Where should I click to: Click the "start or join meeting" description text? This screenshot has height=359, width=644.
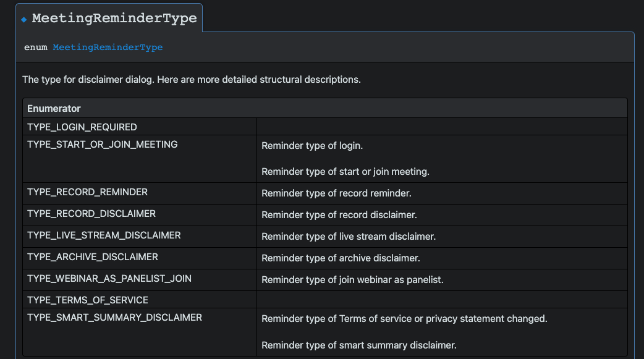[345, 172]
